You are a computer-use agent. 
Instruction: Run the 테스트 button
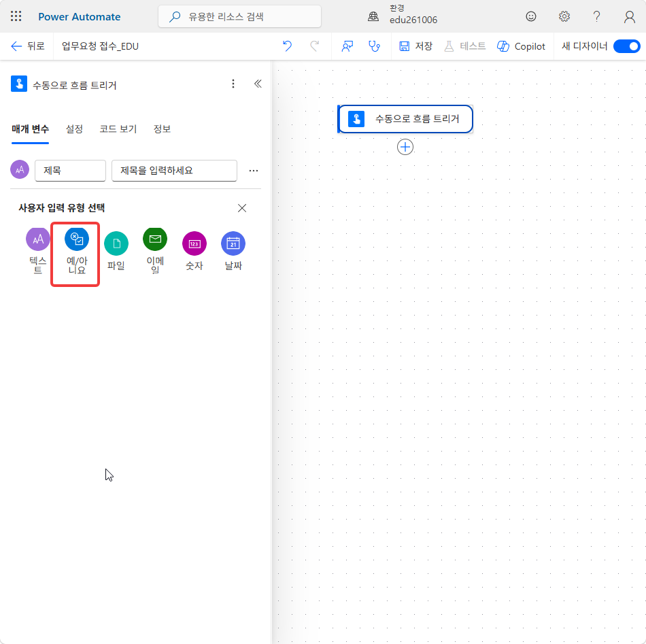click(x=465, y=46)
